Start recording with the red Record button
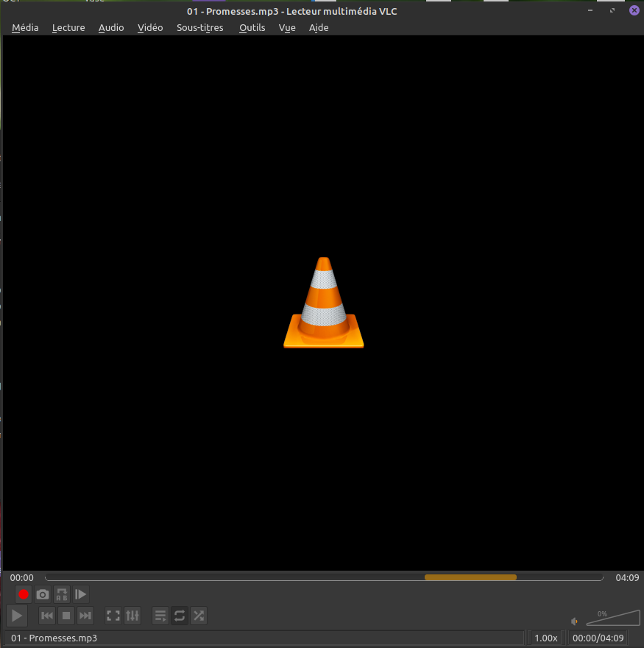The image size is (644, 648). [x=24, y=594]
